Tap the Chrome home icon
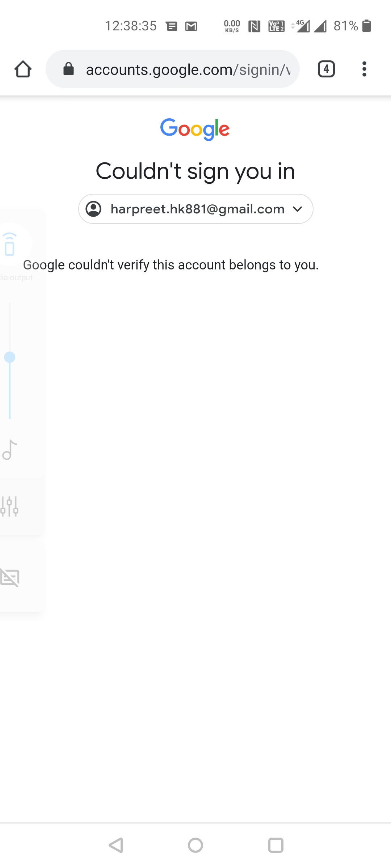The image size is (391, 868). 23,69
